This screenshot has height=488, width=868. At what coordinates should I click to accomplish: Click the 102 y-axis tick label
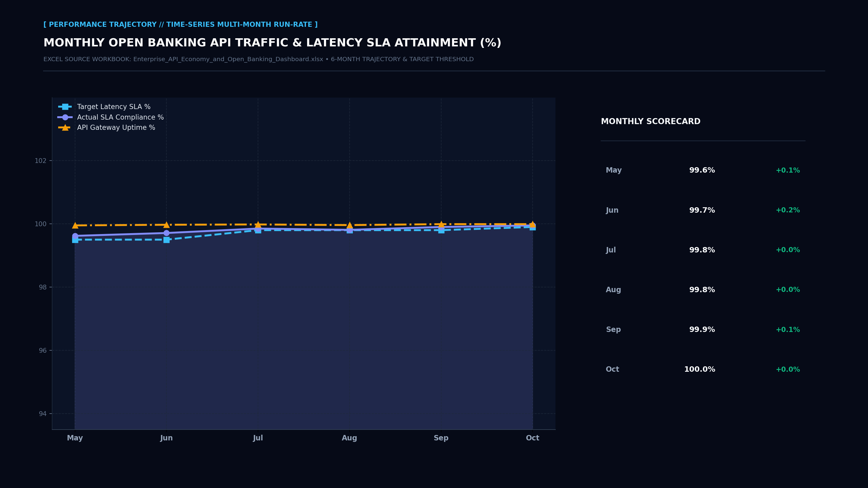(x=40, y=161)
